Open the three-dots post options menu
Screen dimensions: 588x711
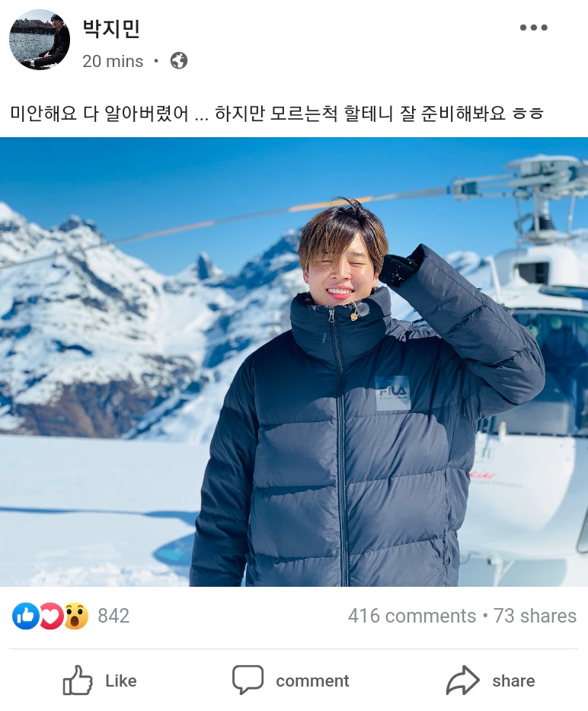[534, 27]
